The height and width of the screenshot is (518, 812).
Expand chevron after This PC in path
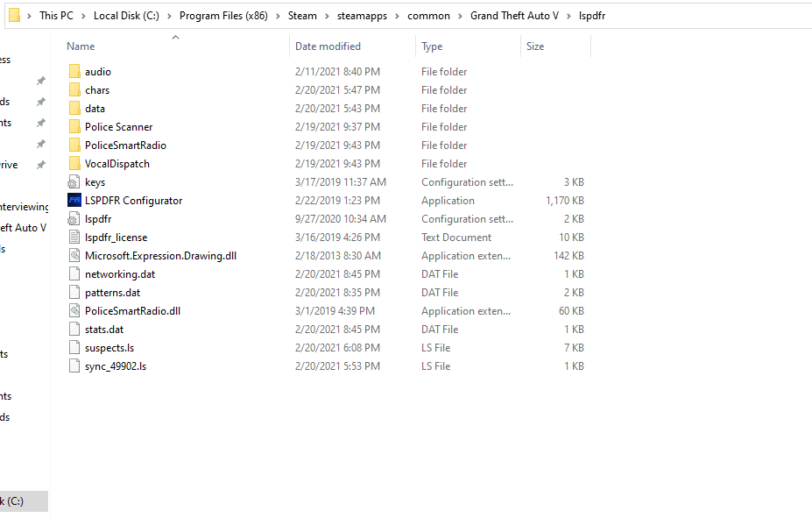tap(83, 16)
